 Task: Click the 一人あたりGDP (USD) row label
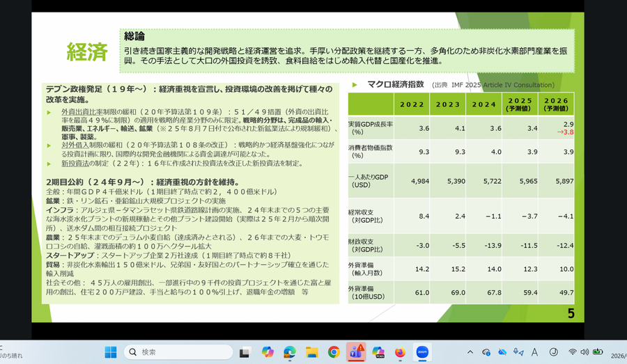[369, 180]
